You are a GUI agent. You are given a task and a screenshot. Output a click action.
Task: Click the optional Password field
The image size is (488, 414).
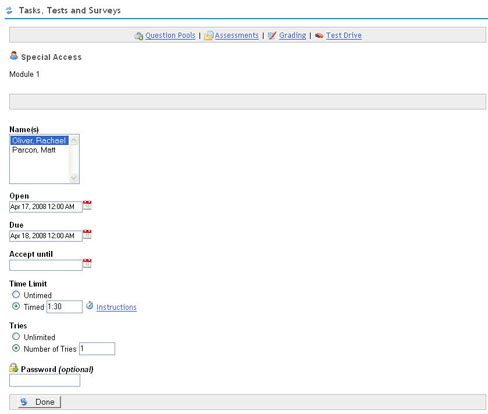pyautogui.click(x=45, y=380)
